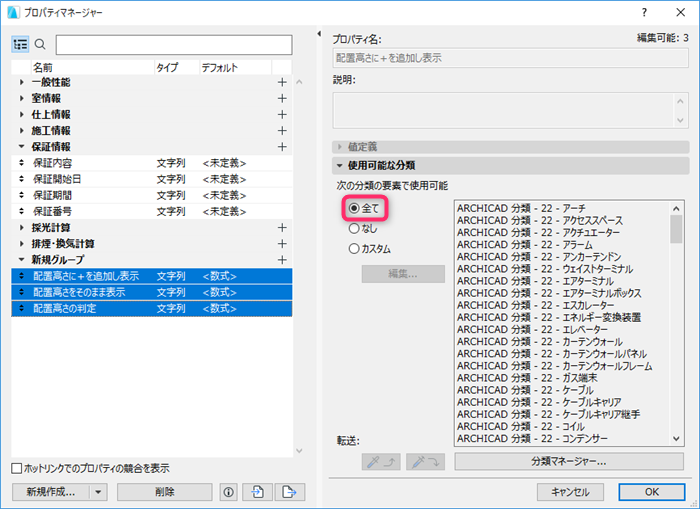Viewport: 700px width, 509px height.
Task: Enable ホットリンクでのプロパティの競合を表示 checkbox
Action: [17, 468]
